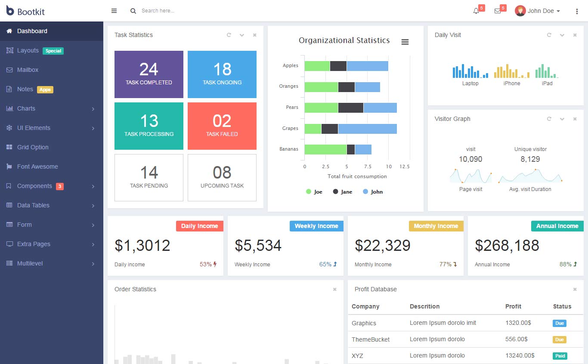588x364 pixels.
Task: Open the envelope messages icon
Action: [x=498, y=11]
